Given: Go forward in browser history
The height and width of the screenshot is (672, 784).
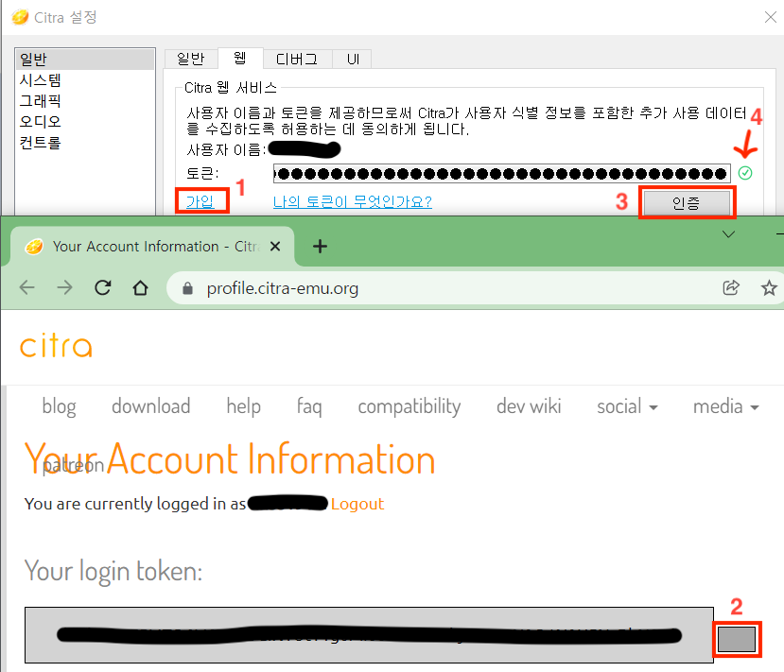Looking at the screenshot, I should (x=64, y=287).
